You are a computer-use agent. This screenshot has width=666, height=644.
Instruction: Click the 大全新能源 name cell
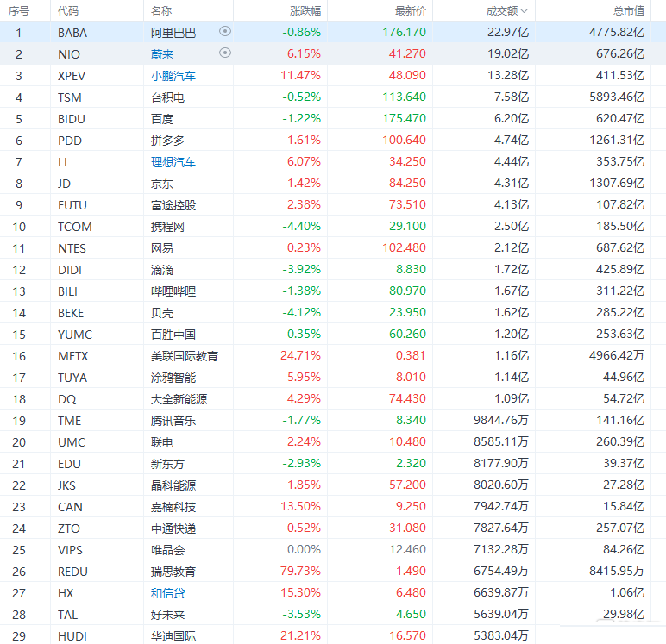point(179,399)
